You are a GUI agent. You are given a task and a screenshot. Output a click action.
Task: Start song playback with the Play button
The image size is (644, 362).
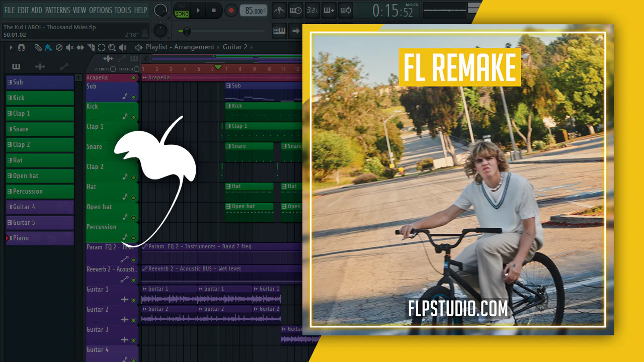tap(198, 10)
